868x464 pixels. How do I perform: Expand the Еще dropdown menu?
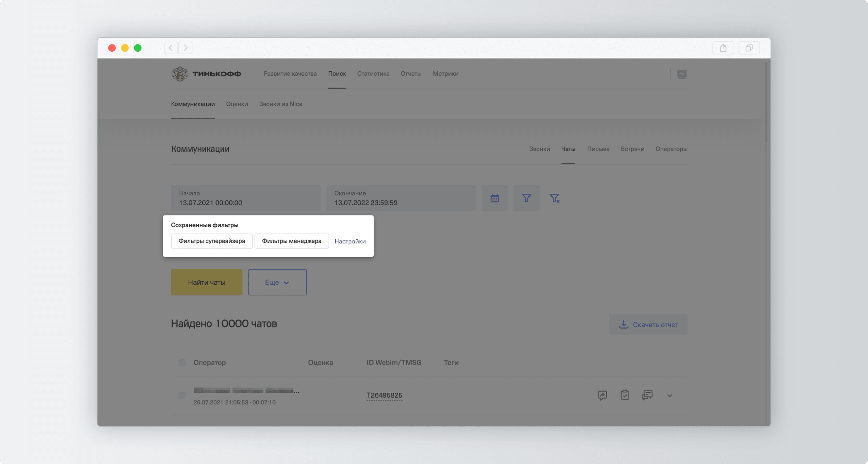[277, 282]
